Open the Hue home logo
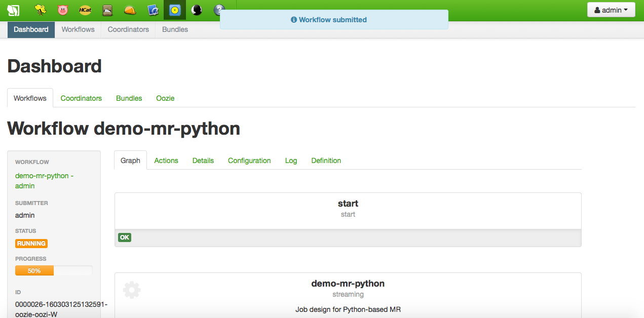This screenshot has width=644, height=318. (x=13, y=10)
